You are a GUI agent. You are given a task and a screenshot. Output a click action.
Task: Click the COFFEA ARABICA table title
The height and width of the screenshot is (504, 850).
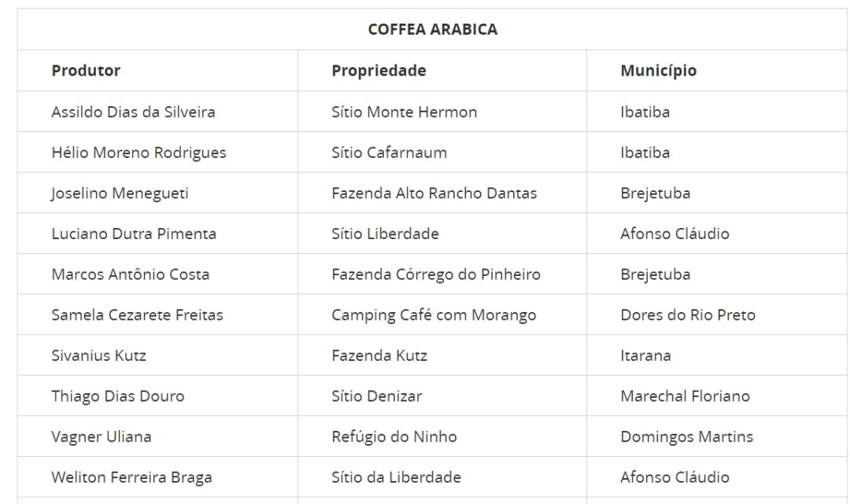click(432, 30)
